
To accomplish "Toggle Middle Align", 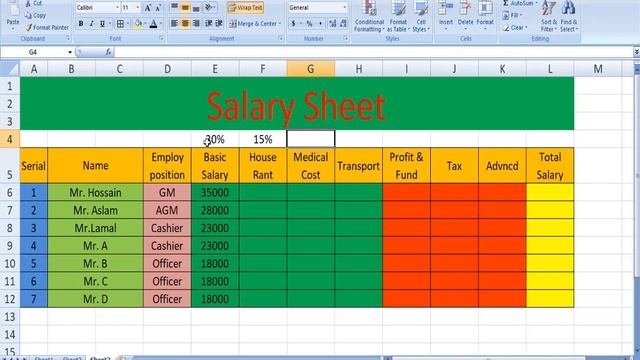I will (185, 7).
